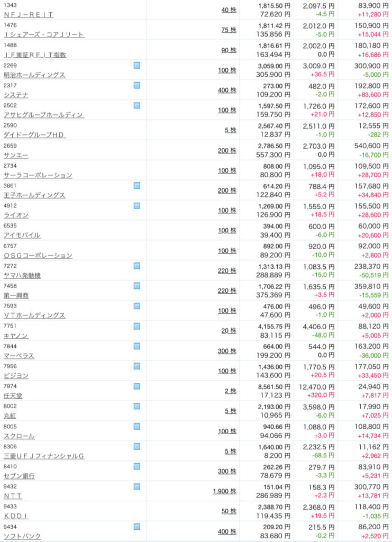Image resolution: width=392 pixels, height=542 pixels.
Task: Click the icon in the アサヒグループホールディン row
Action: 136,105
